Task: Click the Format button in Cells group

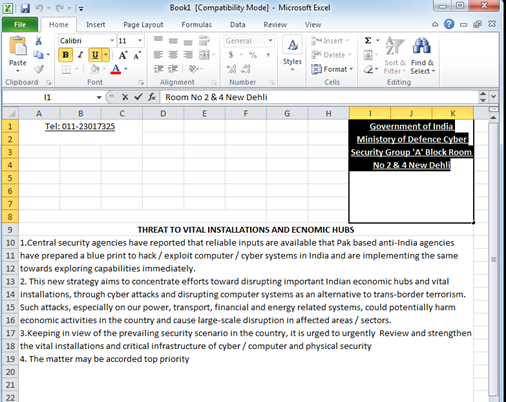Action: click(332, 69)
